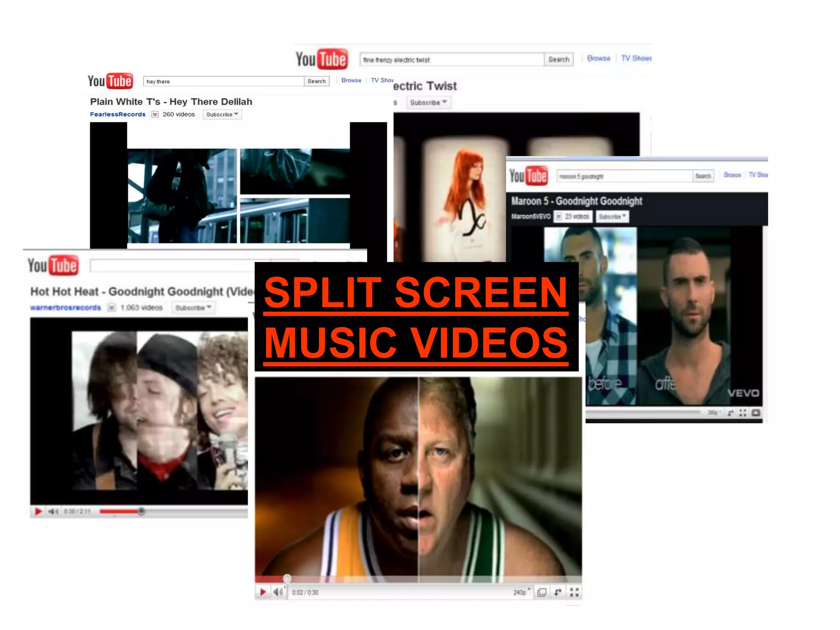Click the '1,063 videos' text
The image size is (840, 630).
pos(142,308)
